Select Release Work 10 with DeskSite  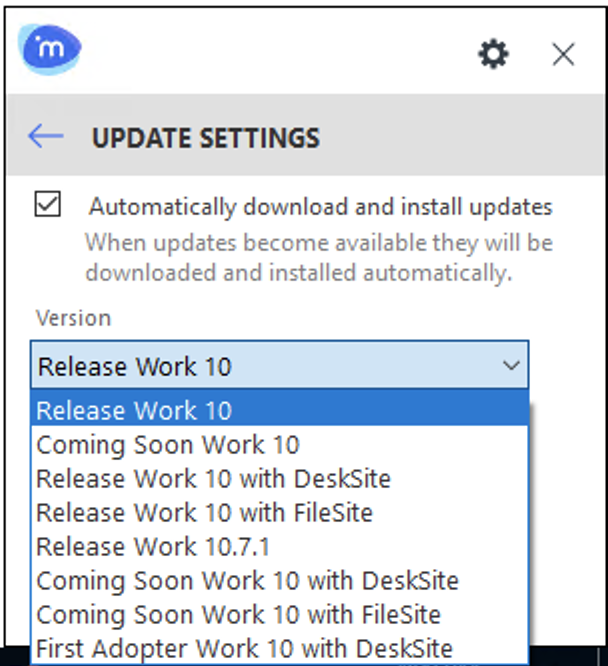pyautogui.click(x=213, y=478)
